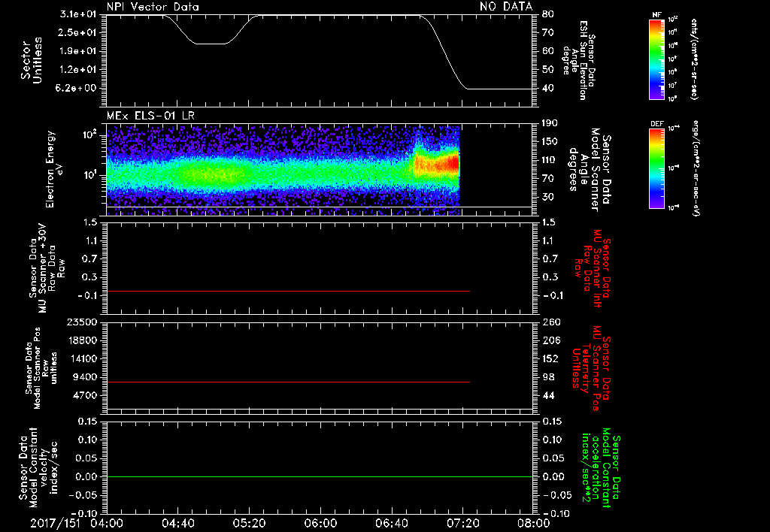The height and width of the screenshot is (532, 770).
Task: Select the 04:40 time axis label
Action: coord(177,523)
